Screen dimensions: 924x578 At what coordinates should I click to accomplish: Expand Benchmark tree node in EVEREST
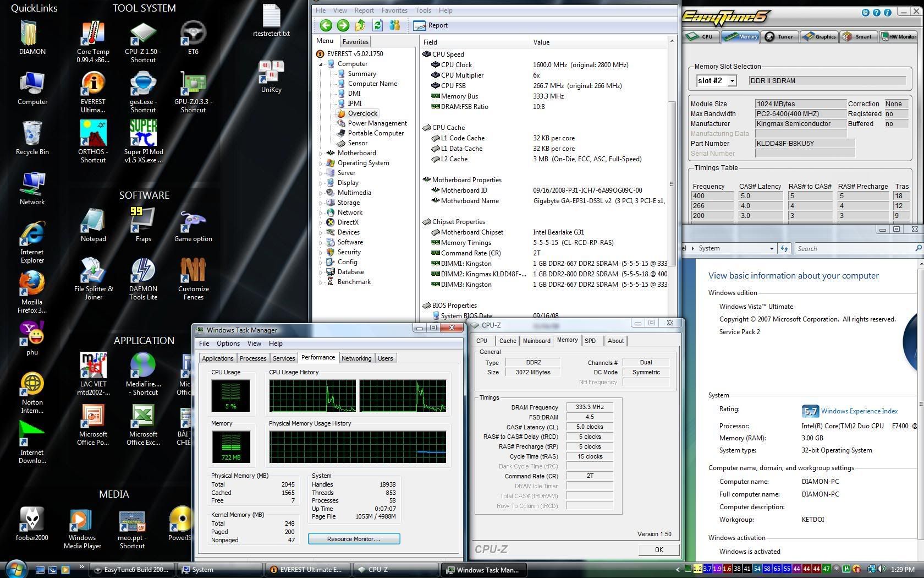click(321, 282)
